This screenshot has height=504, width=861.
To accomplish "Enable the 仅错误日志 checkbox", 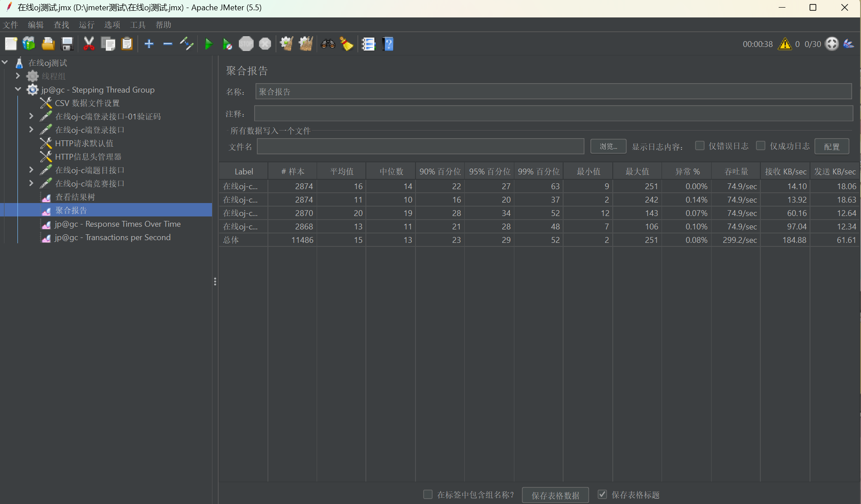I will click(x=700, y=146).
